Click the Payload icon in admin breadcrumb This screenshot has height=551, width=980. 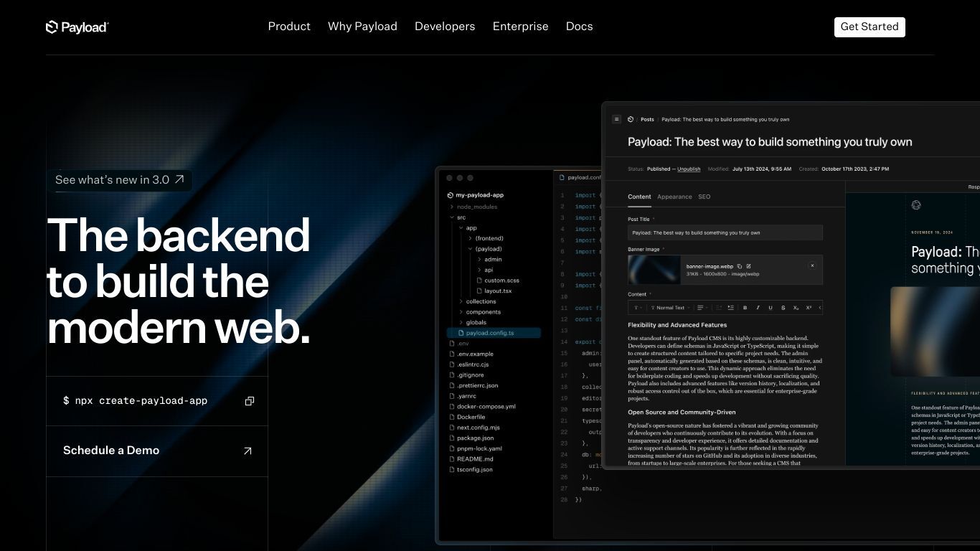tap(631, 120)
